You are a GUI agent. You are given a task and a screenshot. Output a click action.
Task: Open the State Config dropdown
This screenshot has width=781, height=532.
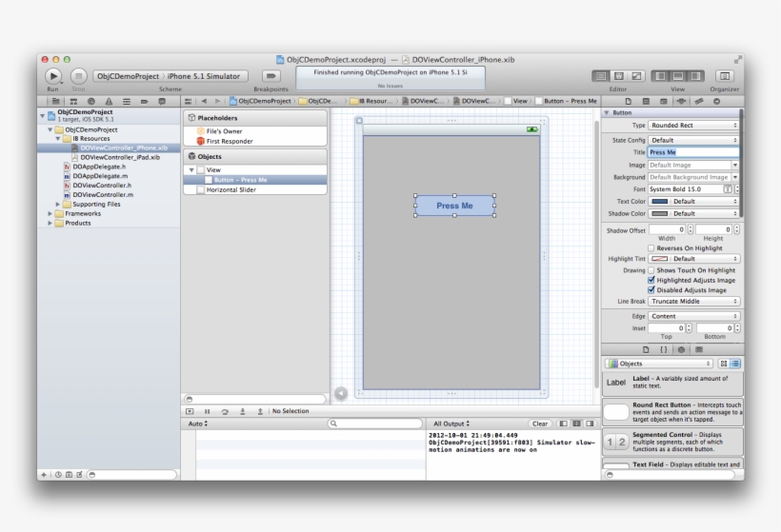[693, 140]
